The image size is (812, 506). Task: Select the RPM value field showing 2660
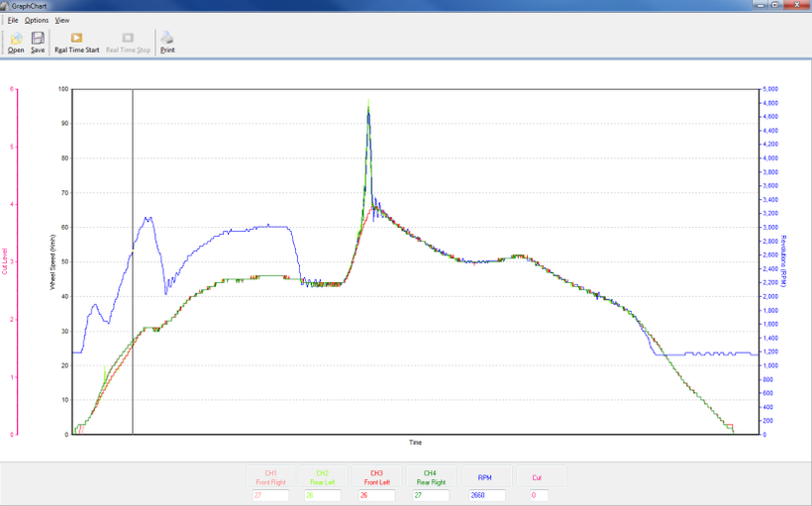(487, 495)
